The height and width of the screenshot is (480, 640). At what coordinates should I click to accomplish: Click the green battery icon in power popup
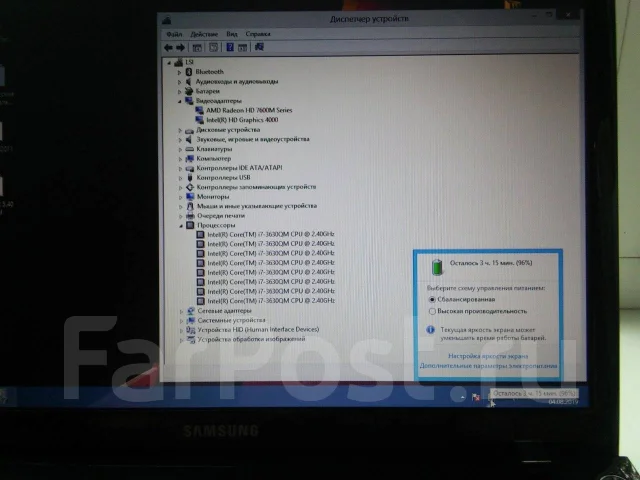(x=437, y=267)
